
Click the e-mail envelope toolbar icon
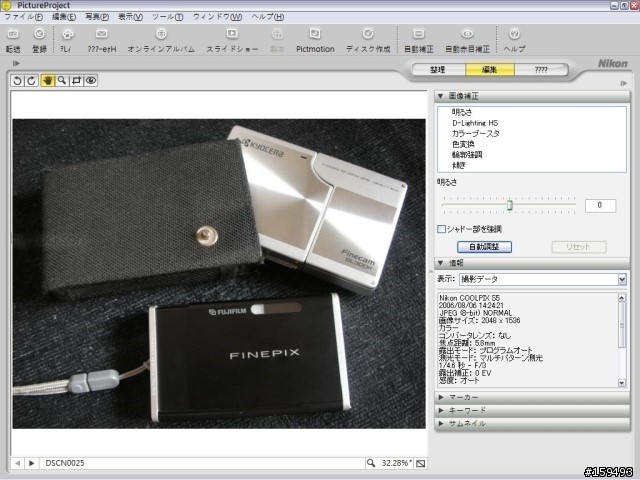(102, 34)
